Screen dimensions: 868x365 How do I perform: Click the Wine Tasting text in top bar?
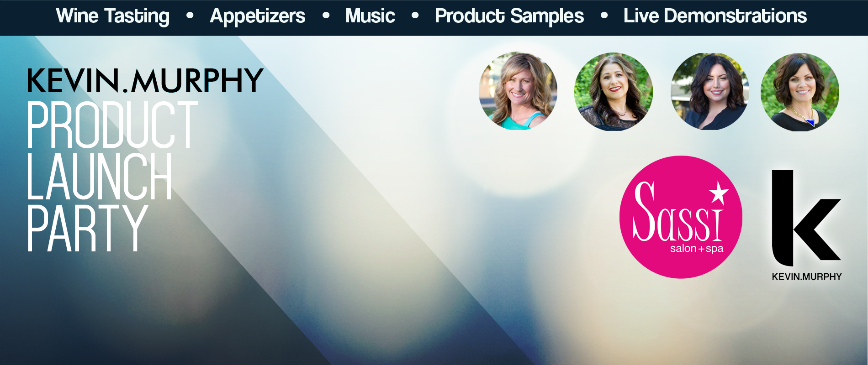tap(113, 16)
